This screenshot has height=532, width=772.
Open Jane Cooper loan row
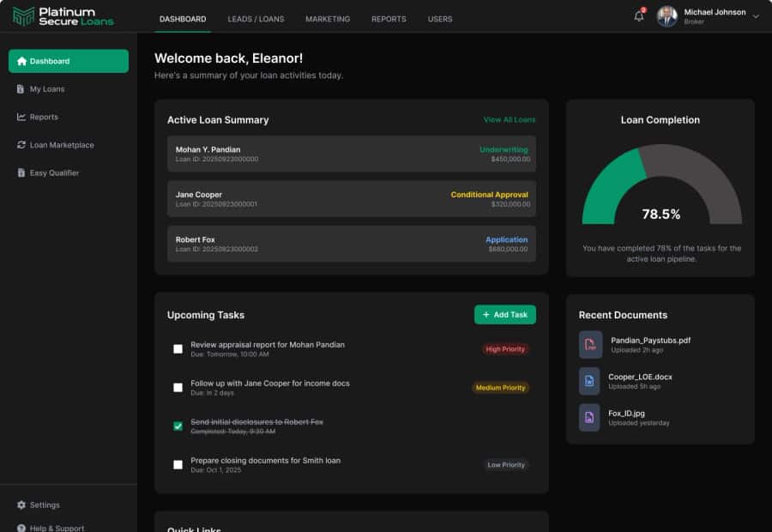(352, 199)
